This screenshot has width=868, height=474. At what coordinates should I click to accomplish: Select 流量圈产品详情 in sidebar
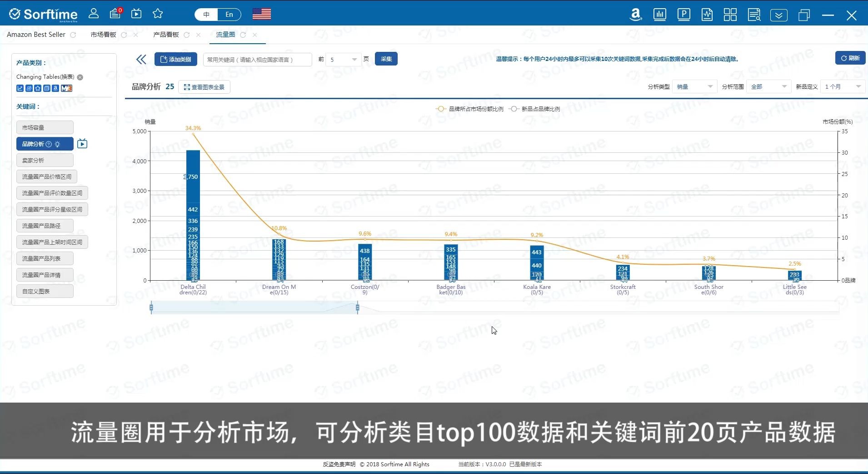pos(45,275)
